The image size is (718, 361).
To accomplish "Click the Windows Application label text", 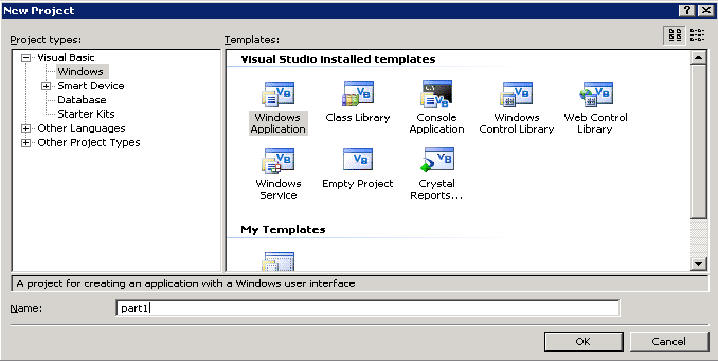I will (x=278, y=123).
